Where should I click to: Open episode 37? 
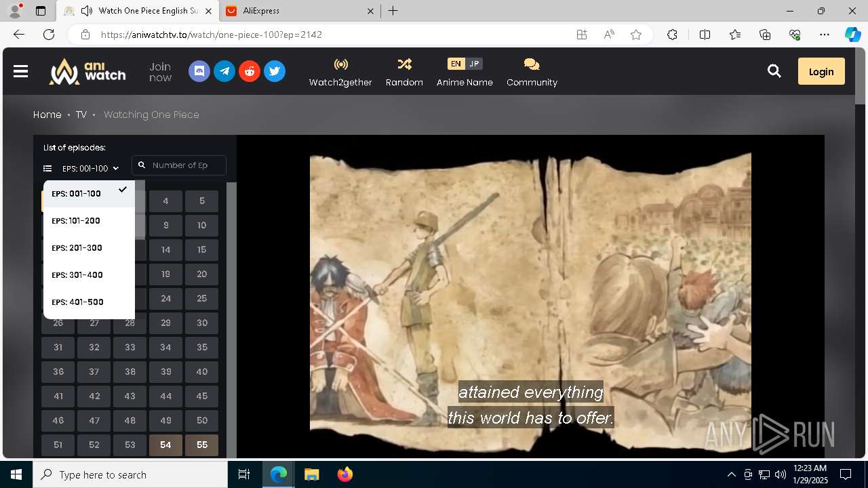(x=94, y=372)
